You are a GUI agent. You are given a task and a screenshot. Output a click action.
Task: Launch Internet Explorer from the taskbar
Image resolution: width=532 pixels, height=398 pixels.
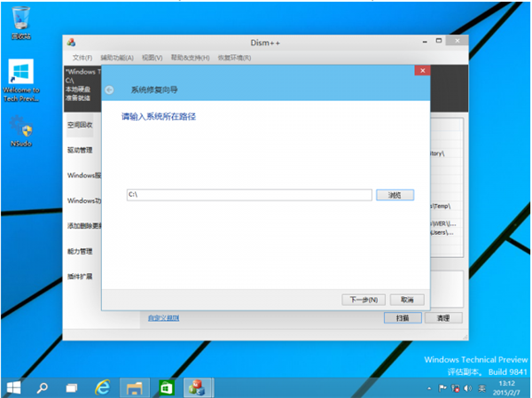(103, 387)
